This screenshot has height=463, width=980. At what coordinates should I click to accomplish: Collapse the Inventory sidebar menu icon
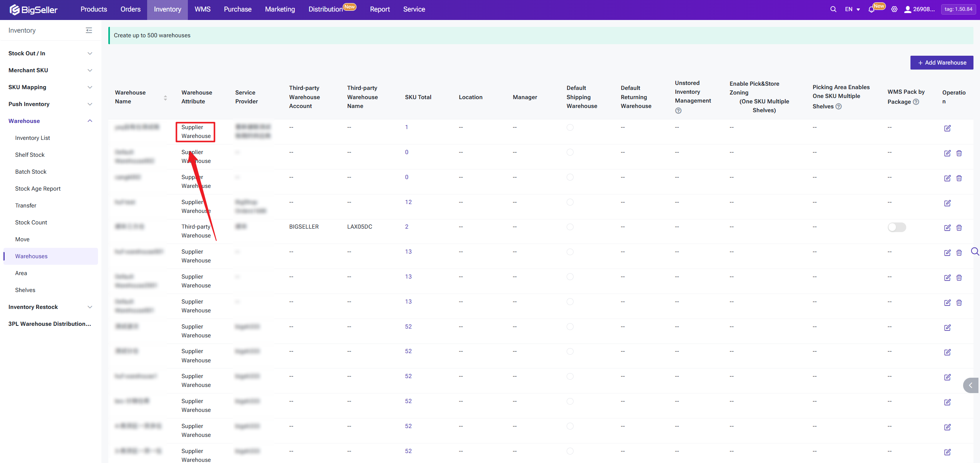click(x=89, y=30)
